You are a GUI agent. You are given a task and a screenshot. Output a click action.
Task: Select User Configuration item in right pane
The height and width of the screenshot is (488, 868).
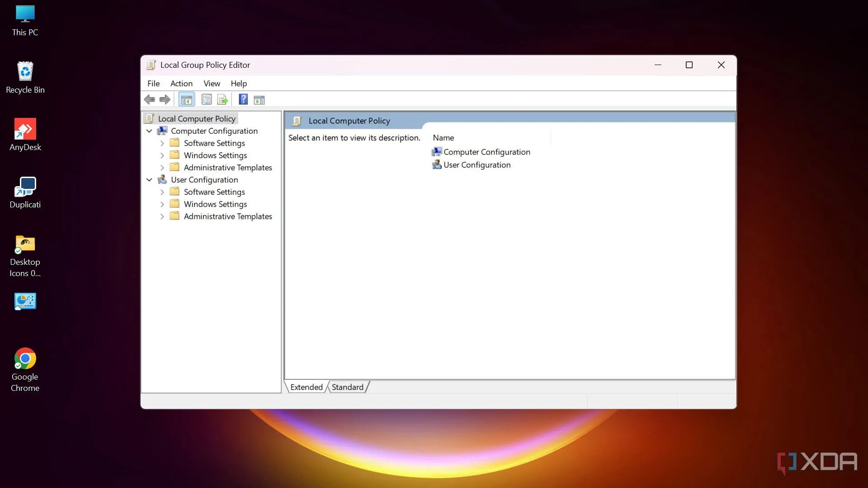tap(476, 165)
